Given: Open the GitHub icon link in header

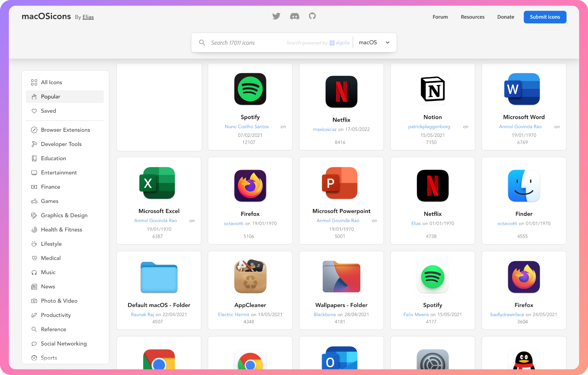Looking at the screenshot, I should point(312,16).
